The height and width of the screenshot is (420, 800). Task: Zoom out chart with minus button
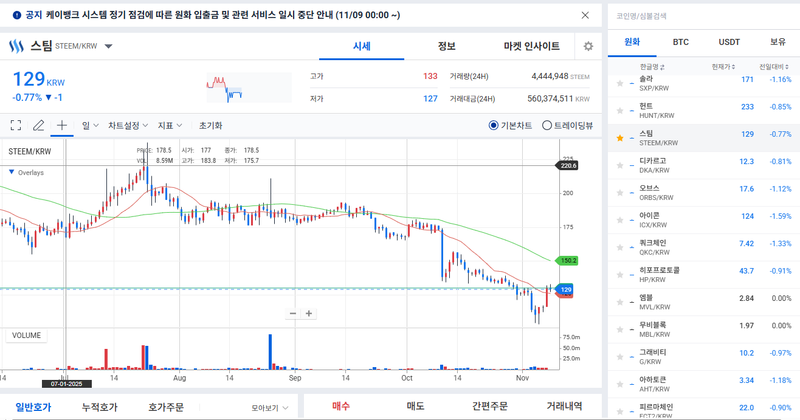pos(293,313)
